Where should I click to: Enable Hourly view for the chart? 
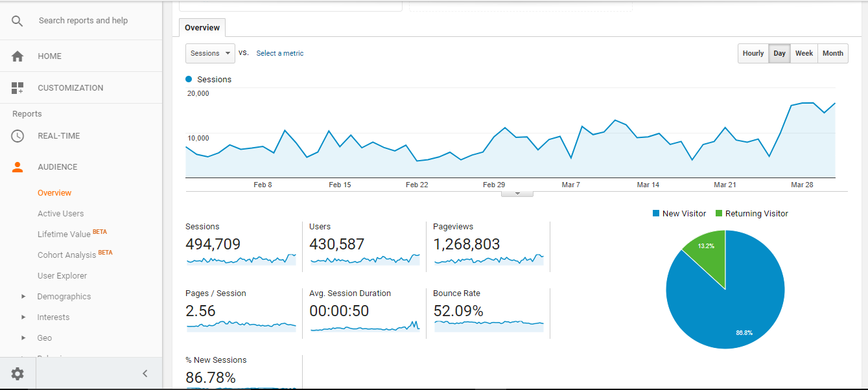(753, 53)
